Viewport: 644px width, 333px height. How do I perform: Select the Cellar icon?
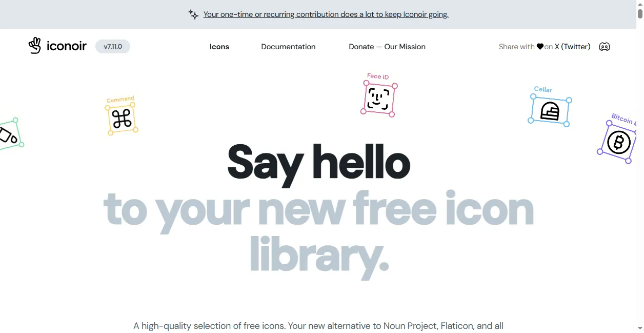[550, 111]
